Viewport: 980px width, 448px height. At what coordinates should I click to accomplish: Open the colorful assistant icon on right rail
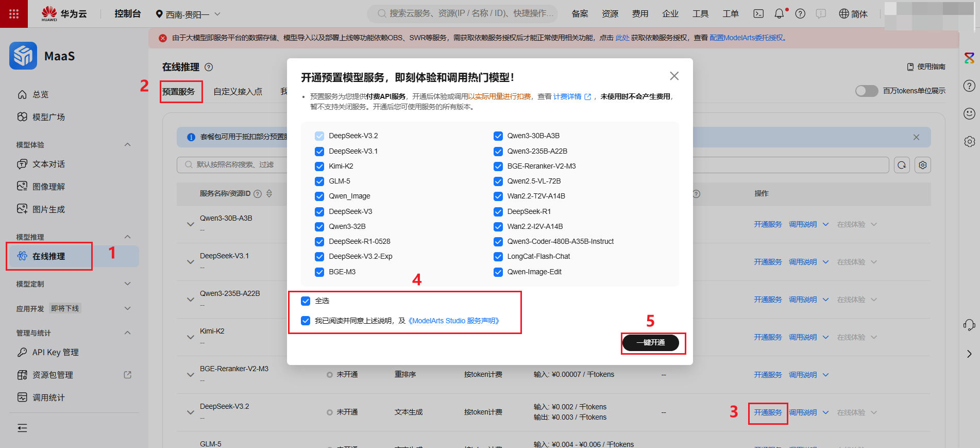pyautogui.click(x=969, y=58)
